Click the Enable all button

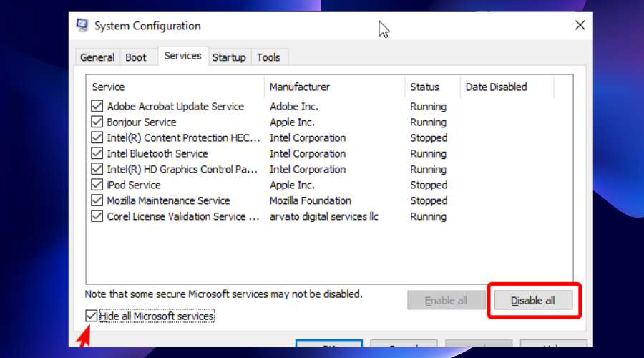446,301
